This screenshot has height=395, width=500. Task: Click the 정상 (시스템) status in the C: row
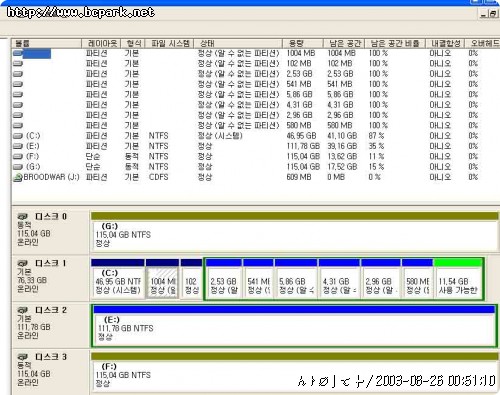pyautogui.click(x=220, y=136)
